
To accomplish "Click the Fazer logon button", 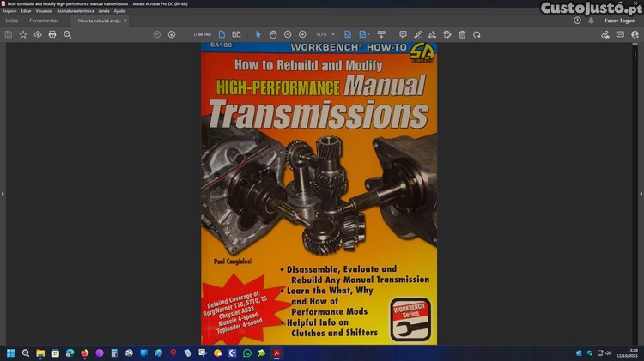I will 620,20.
